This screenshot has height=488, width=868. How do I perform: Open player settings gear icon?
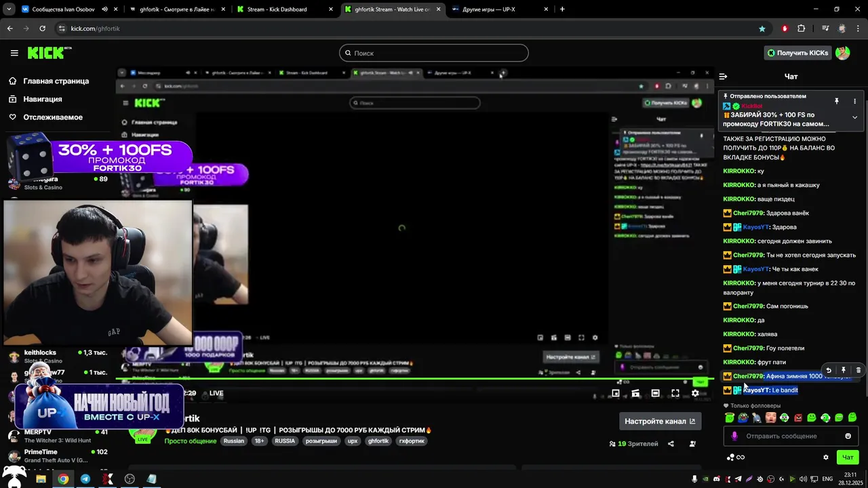[x=695, y=393]
